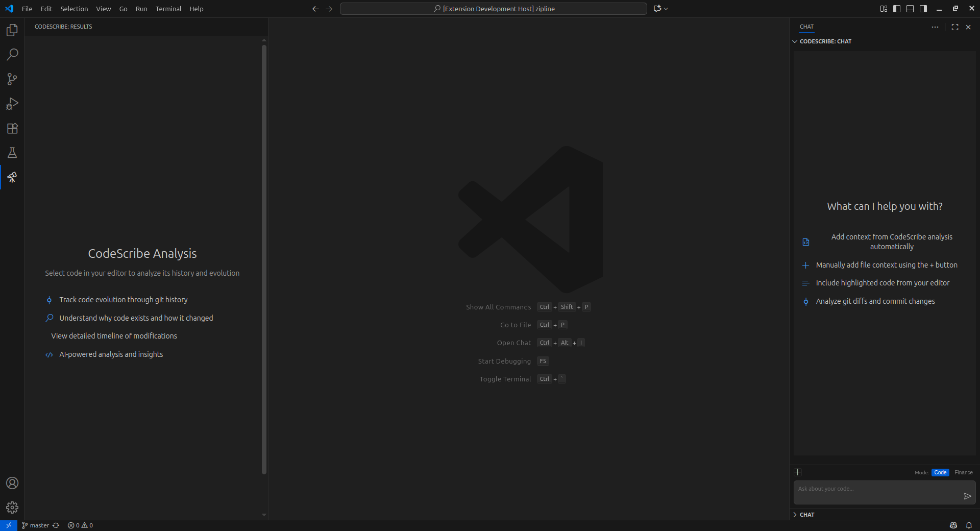980x531 pixels.
Task: Click the 'Start Debugging' shortcut hint
Action: click(513, 361)
